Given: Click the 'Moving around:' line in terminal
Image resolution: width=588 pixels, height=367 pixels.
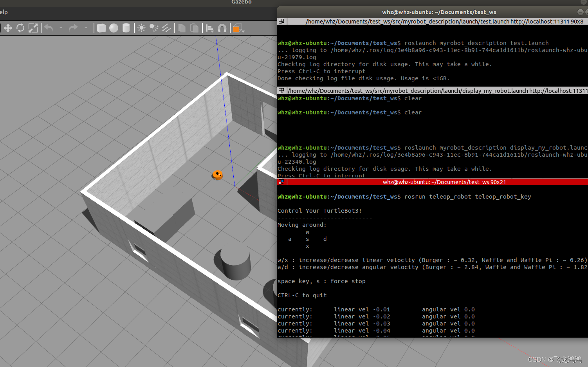Looking at the screenshot, I should click(x=302, y=225).
